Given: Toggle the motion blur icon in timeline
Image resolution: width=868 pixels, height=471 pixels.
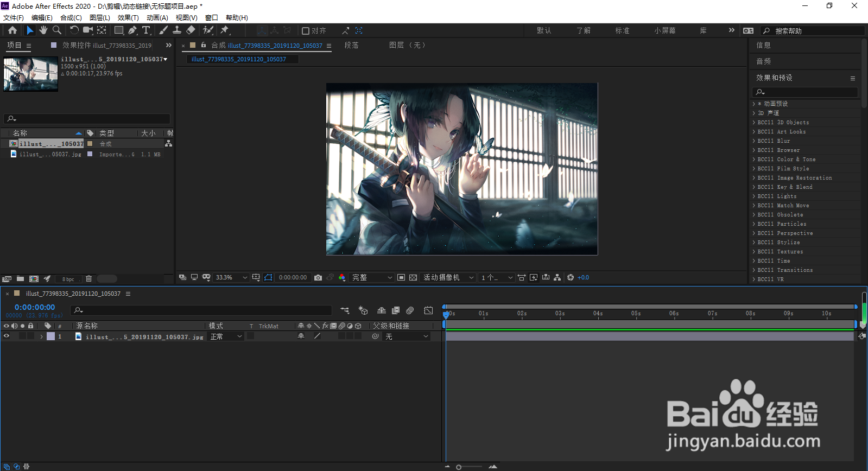Looking at the screenshot, I should point(410,310).
